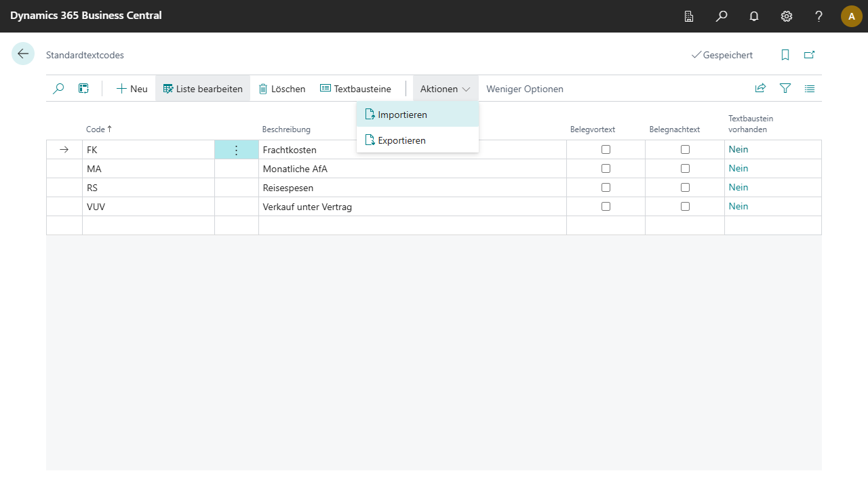Open the search magnifier in the top bar
This screenshot has height=488, width=868.
[722, 16]
